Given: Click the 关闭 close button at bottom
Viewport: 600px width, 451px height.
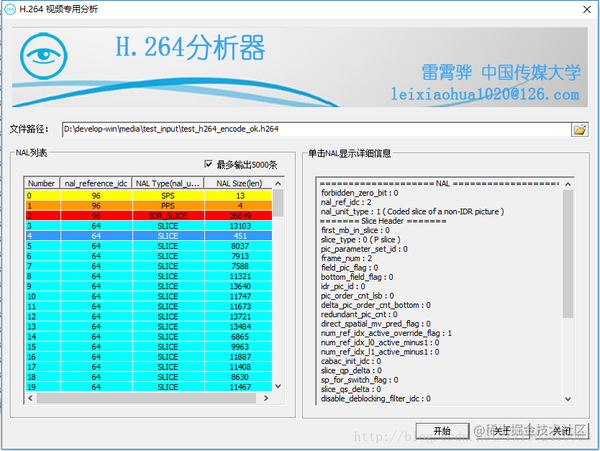Looking at the screenshot, I should coord(561,431).
